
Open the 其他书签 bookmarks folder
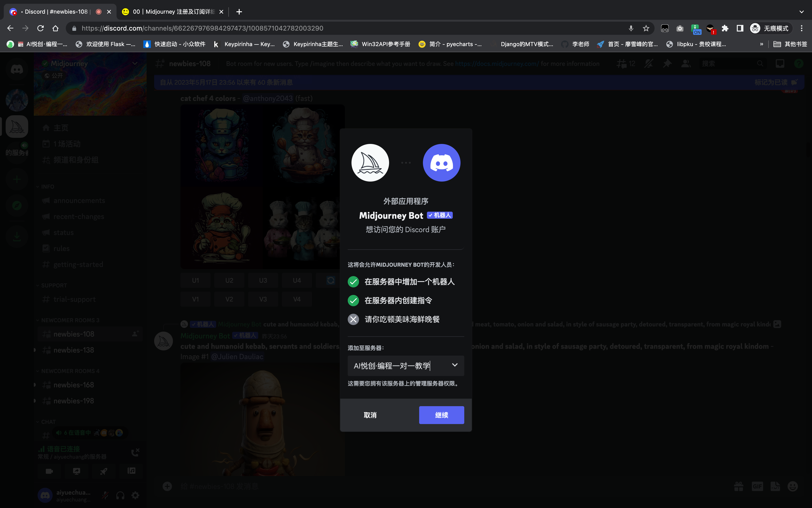coord(790,44)
